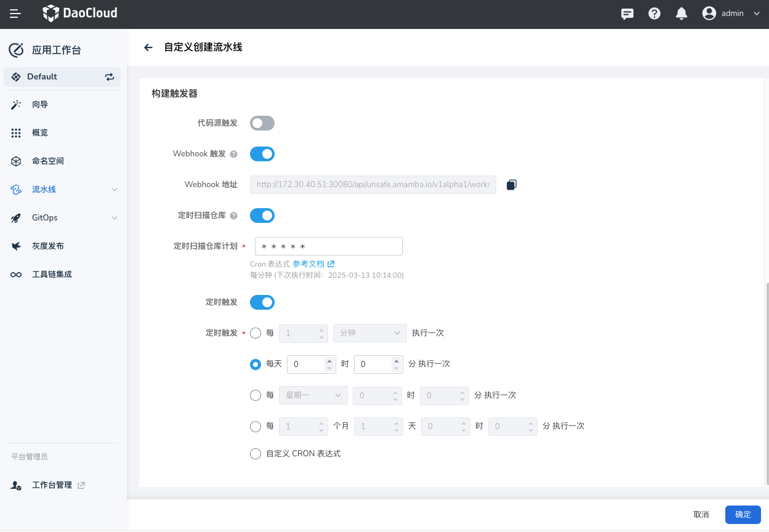Increment the 每天 hour stepper up arrow
Viewport: 769px width, 532px height.
click(x=329, y=360)
